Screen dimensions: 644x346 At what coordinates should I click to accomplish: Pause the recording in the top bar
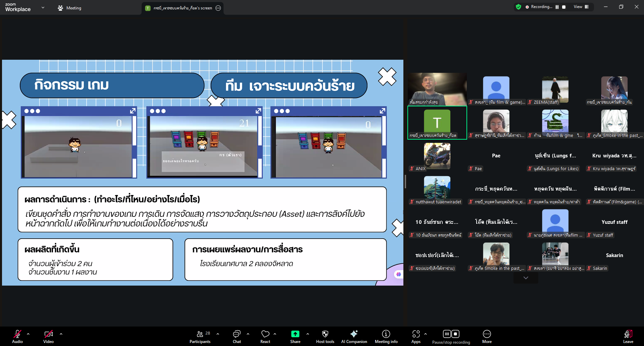[557, 7]
